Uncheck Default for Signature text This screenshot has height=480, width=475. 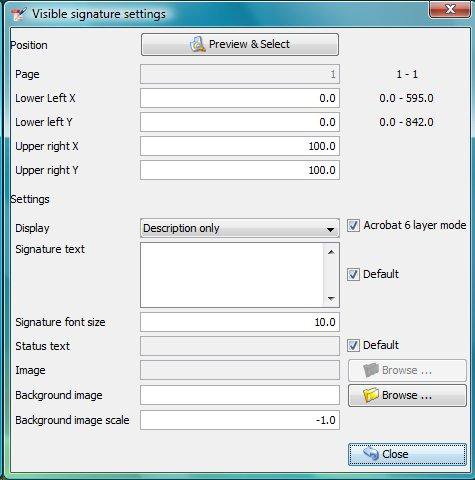tap(353, 274)
